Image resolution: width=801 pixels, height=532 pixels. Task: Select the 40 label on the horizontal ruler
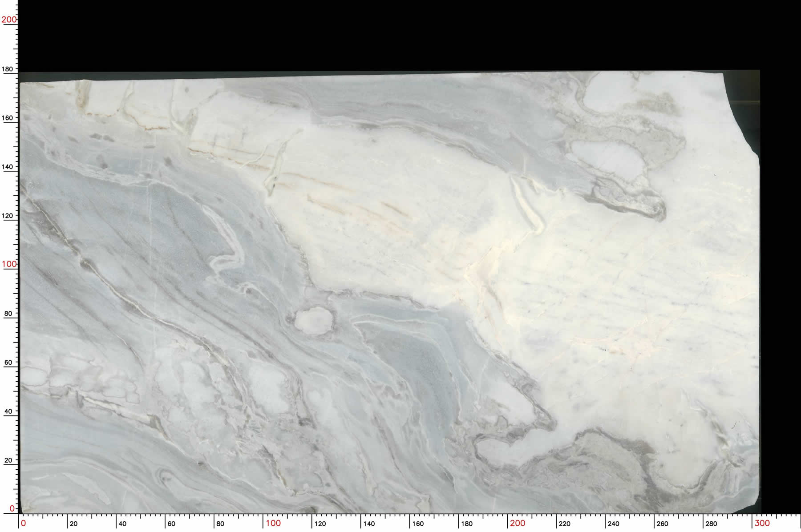122,524
